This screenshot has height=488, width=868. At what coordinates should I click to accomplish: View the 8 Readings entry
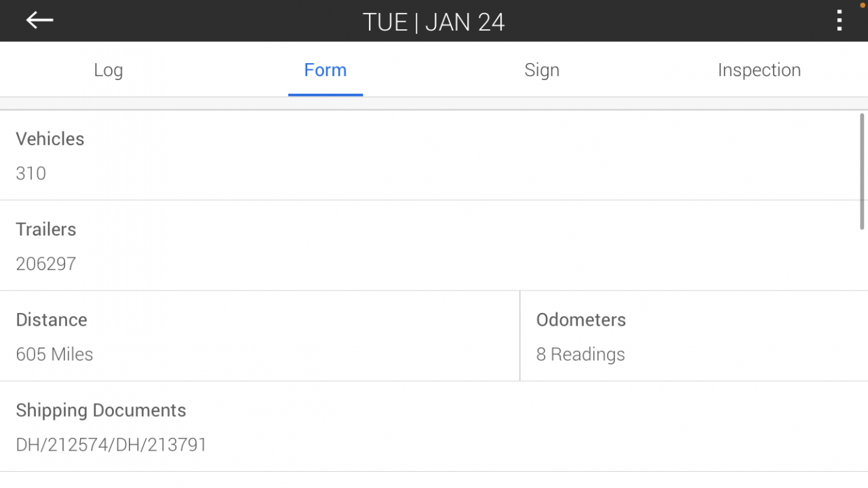(580, 354)
